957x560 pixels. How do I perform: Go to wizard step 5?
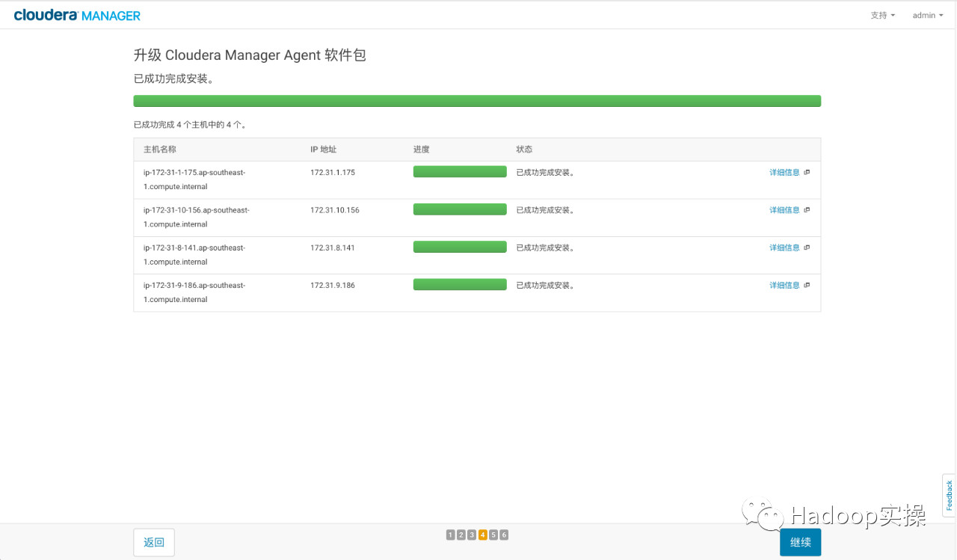(493, 535)
